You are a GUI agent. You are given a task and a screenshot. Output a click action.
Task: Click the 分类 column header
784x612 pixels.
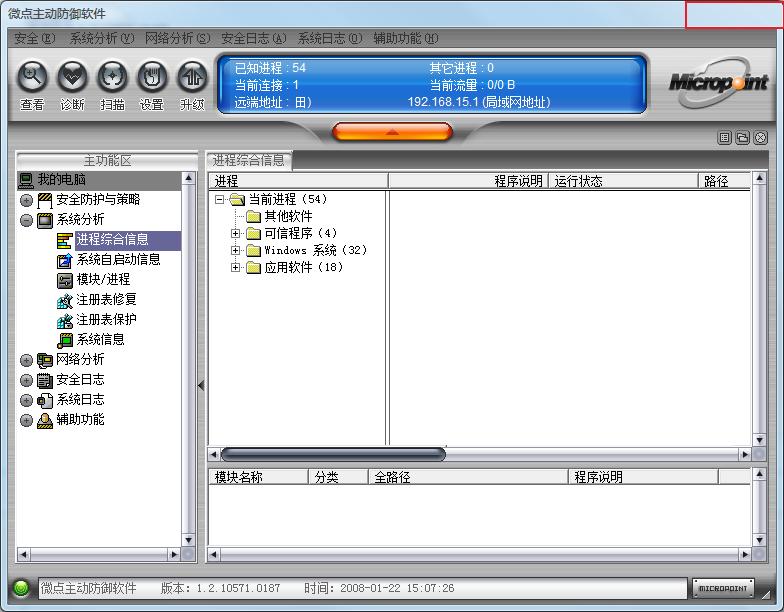[338, 477]
